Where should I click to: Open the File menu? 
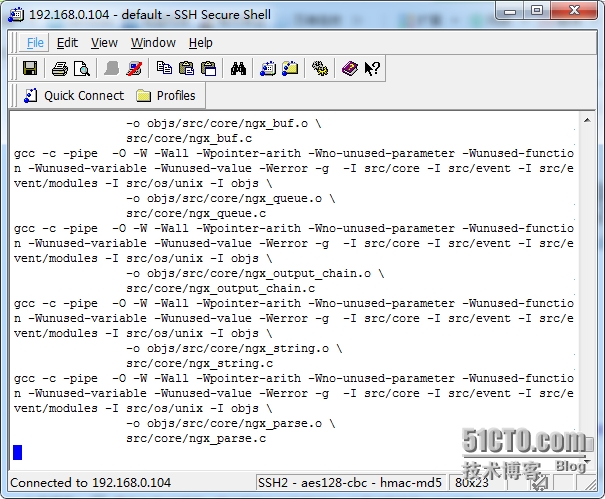click(x=35, y=42)
